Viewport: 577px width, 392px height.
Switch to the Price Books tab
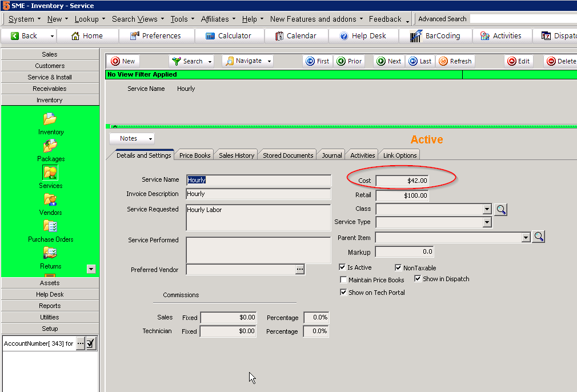pos(195,155)
